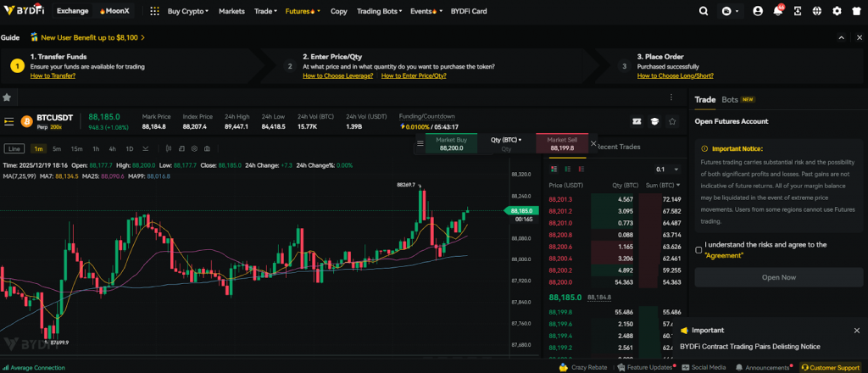Screen dimensions: 868x373
Task: Check the risk Agreement checkbox
Action: pos(698,250)
